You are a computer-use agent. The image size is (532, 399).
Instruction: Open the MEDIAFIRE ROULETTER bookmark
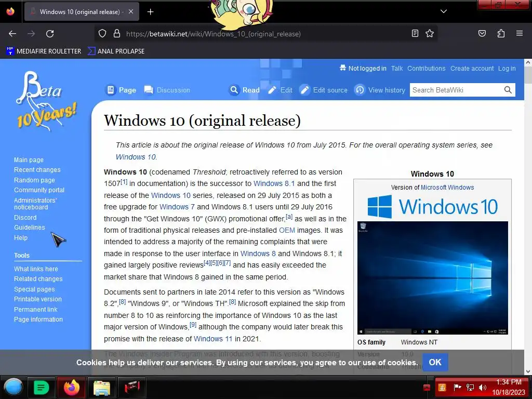click(44, 51)
